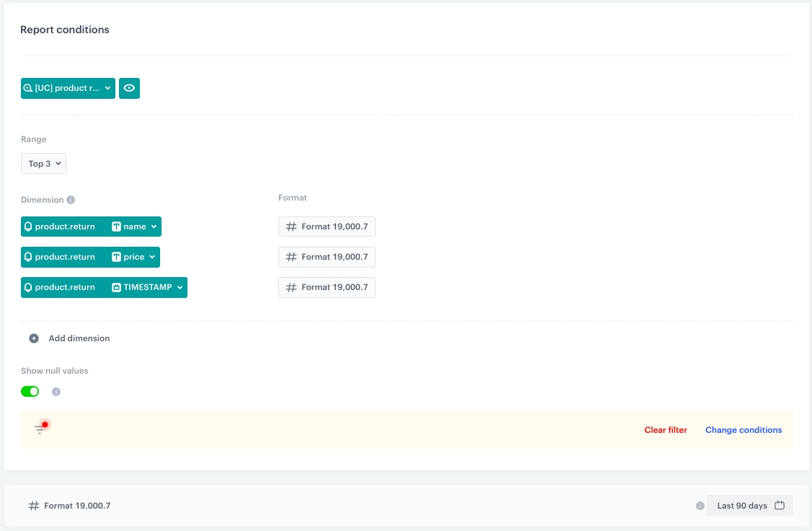Click Format 19,000.7 button for TIMESTAMP dimension

pyautogui.click(x=327, y=287)
